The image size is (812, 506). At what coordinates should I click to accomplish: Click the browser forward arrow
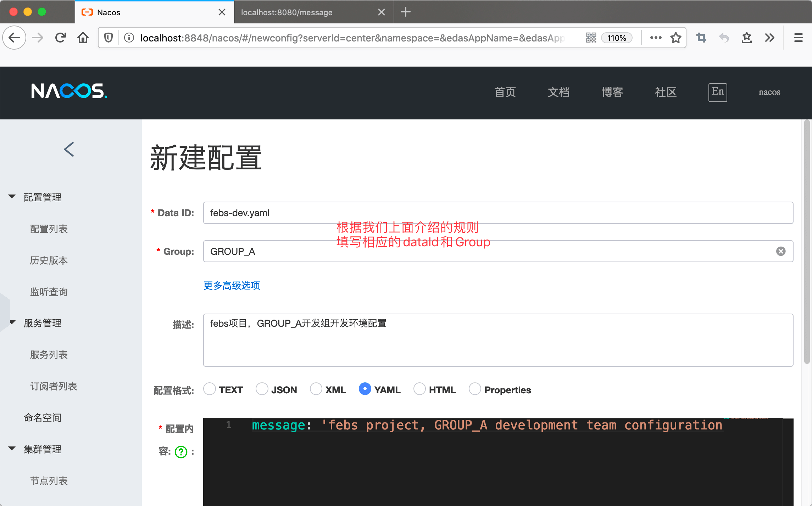point(38,38)
